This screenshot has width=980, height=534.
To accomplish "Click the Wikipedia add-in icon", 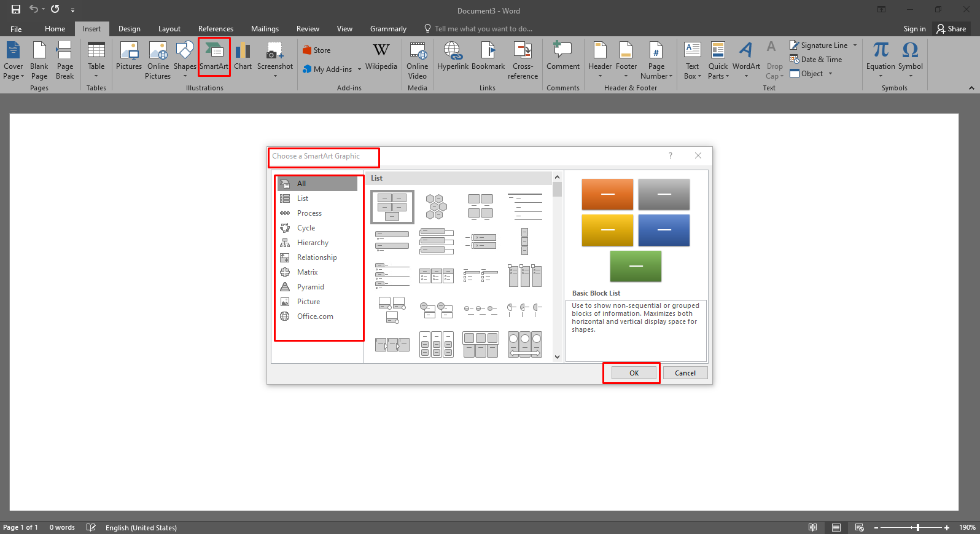I will coord(381,57).
